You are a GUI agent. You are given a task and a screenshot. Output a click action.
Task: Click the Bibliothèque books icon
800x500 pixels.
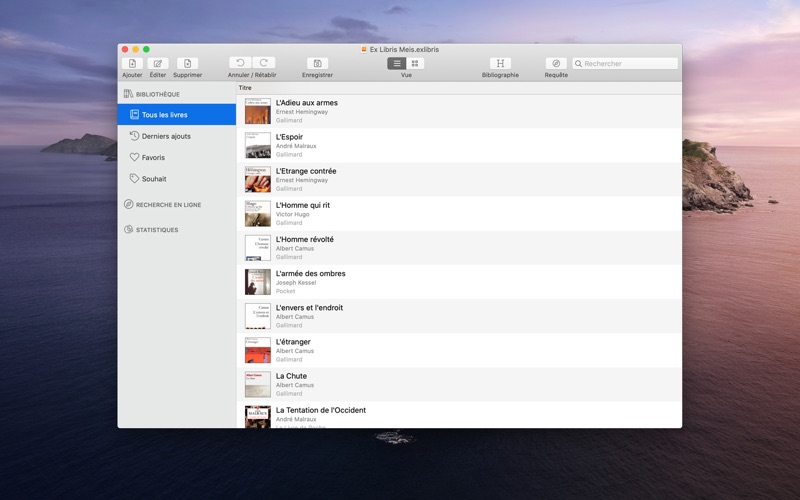(129, 94)
